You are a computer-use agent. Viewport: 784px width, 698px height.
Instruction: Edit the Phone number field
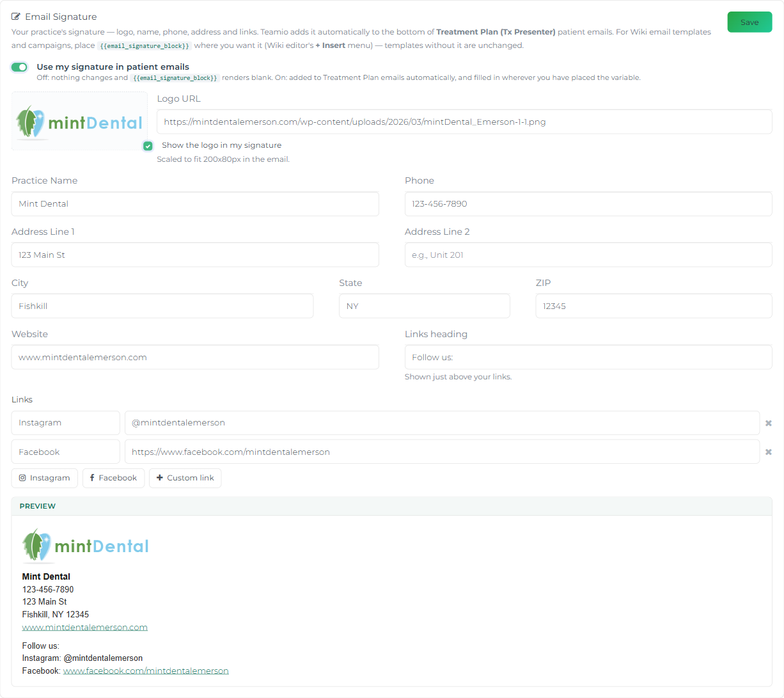(588, 203)
